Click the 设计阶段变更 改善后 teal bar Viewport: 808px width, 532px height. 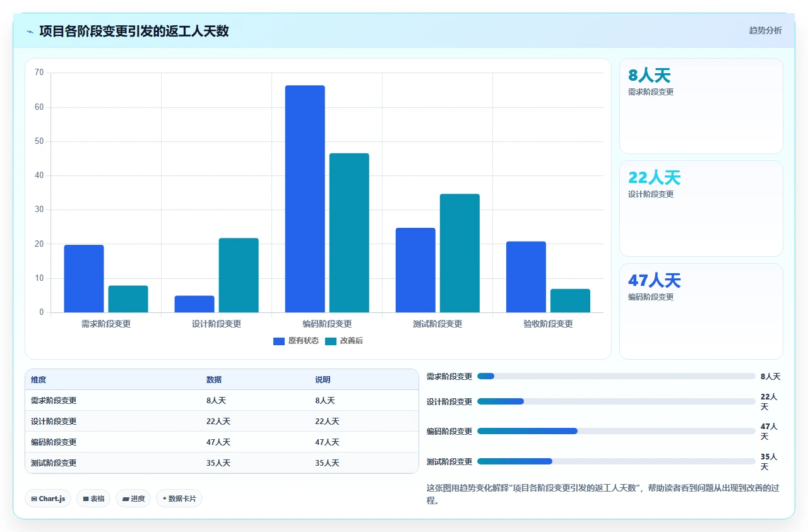pyautogui.click(x=239, y=275)
